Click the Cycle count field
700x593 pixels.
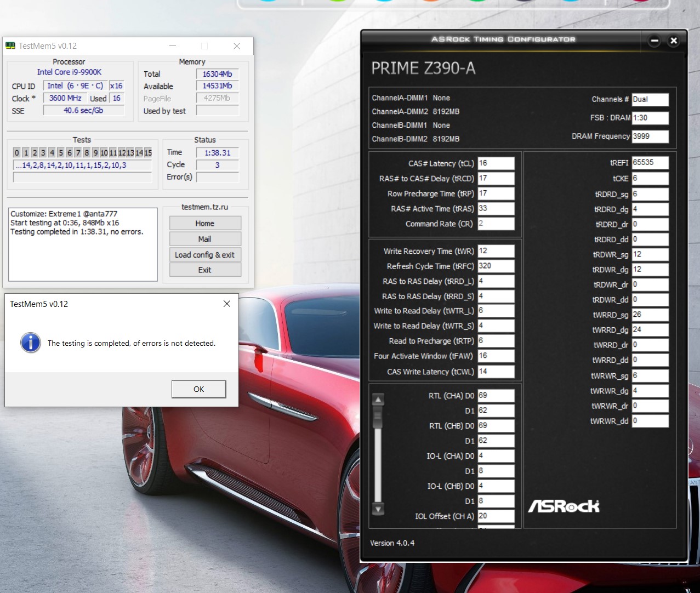click(217, 165)
